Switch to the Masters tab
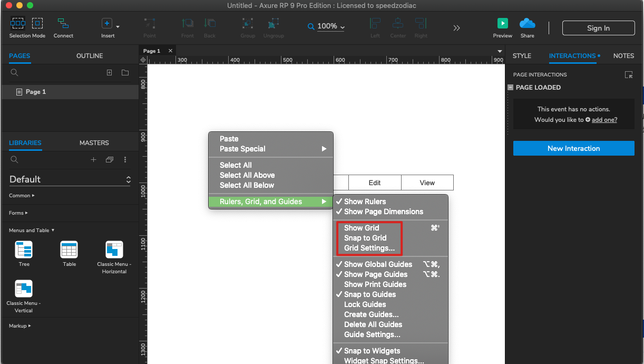 94,143
